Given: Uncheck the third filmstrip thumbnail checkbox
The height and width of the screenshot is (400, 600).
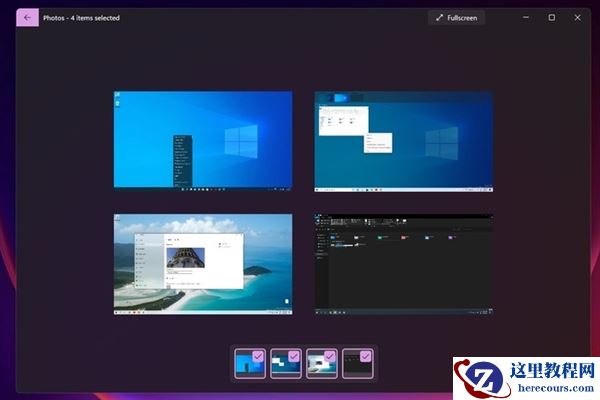Looking at the screenshot, I should [329, 356].
